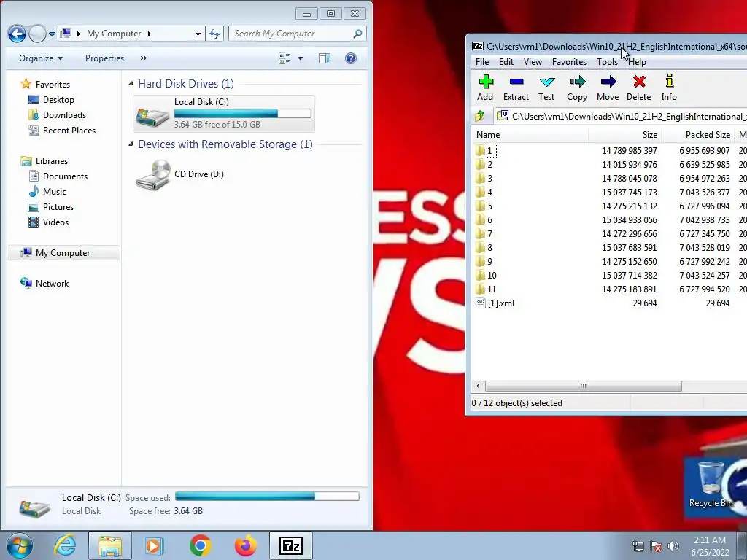Open the Organize dropdown in Explorer

click(41, 58)
